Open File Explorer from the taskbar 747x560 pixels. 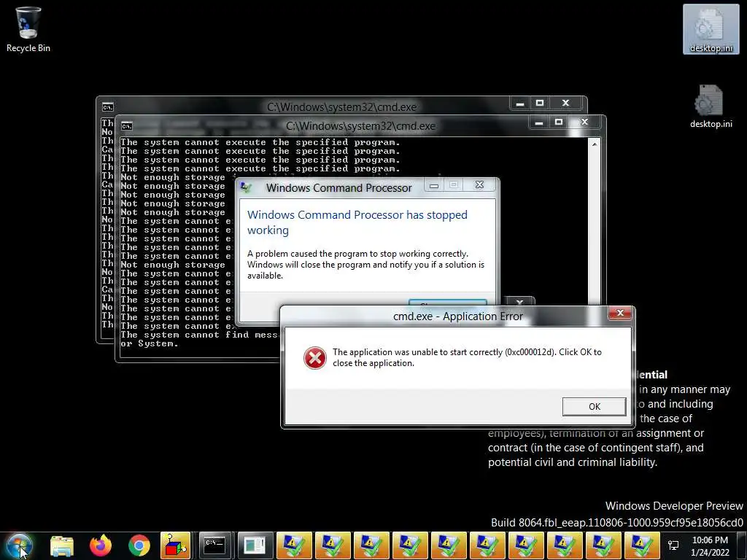coord(62,545)
